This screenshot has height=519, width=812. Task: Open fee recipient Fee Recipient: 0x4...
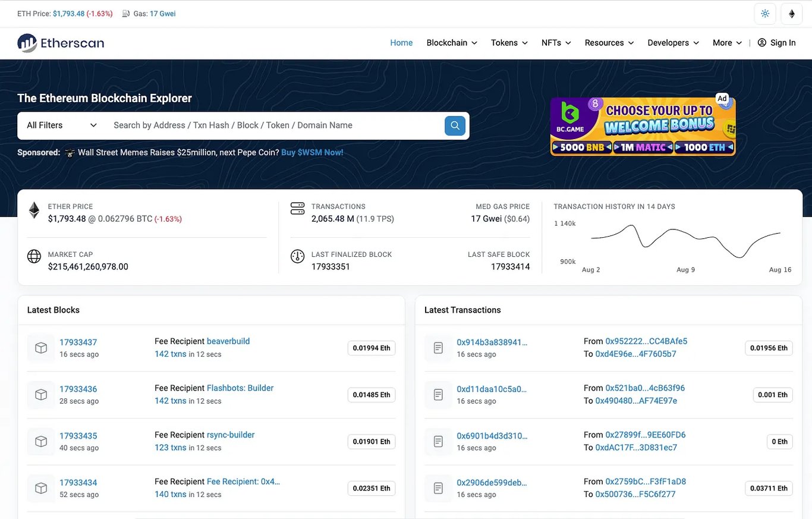coord(243,482)
